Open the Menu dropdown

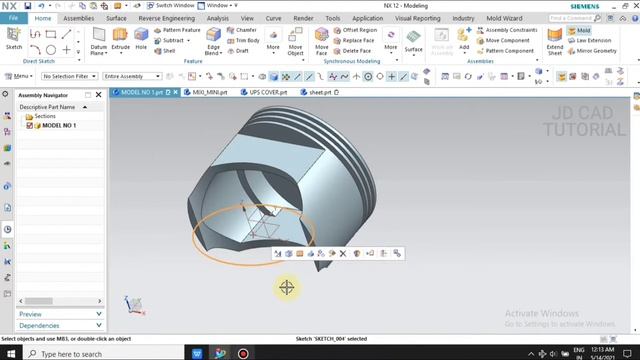pos(18,76)
